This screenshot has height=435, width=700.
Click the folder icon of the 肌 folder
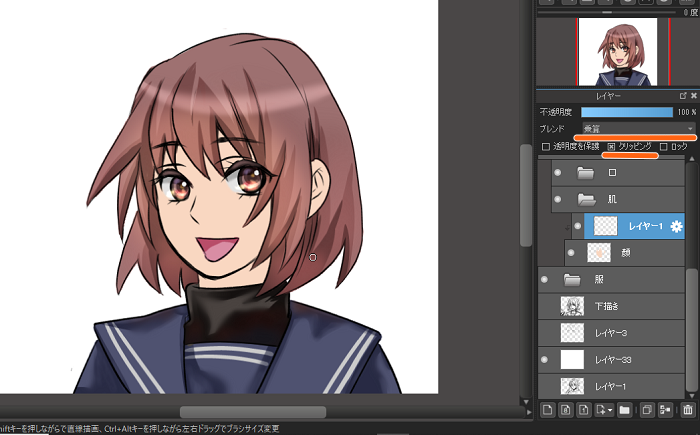click(x=586, y=199)
